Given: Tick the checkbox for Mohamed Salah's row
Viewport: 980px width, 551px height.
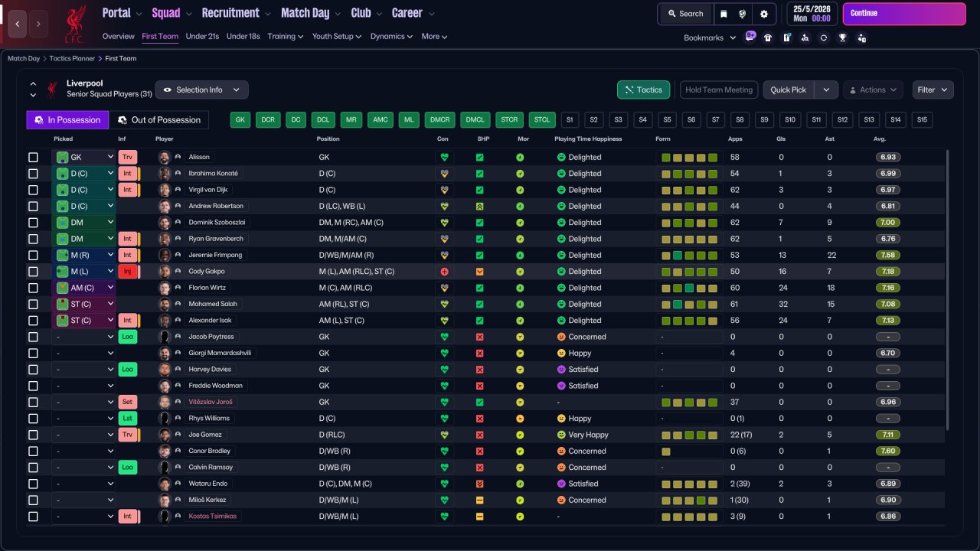Looking at the screenshot, I should pos(33,304).
